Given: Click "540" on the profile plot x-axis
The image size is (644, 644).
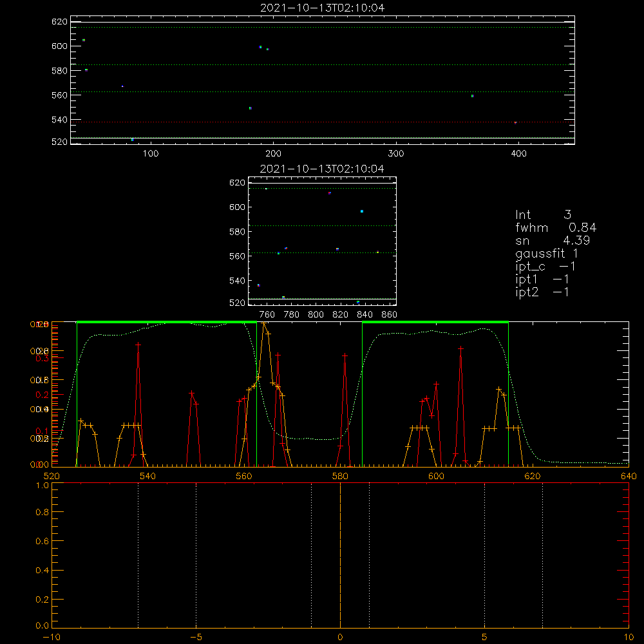Looking at the screenshot, I should (x=148, y=476).
